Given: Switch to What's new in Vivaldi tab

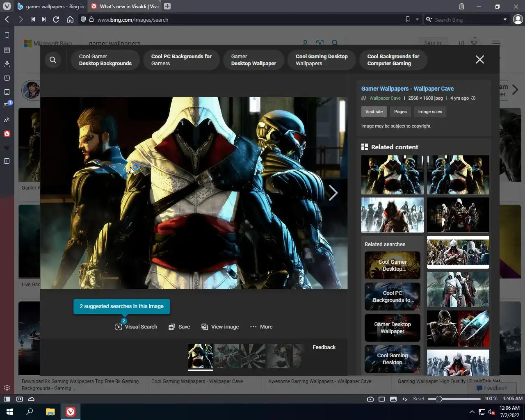Looking at the screenshot, I should click(125, 6).
